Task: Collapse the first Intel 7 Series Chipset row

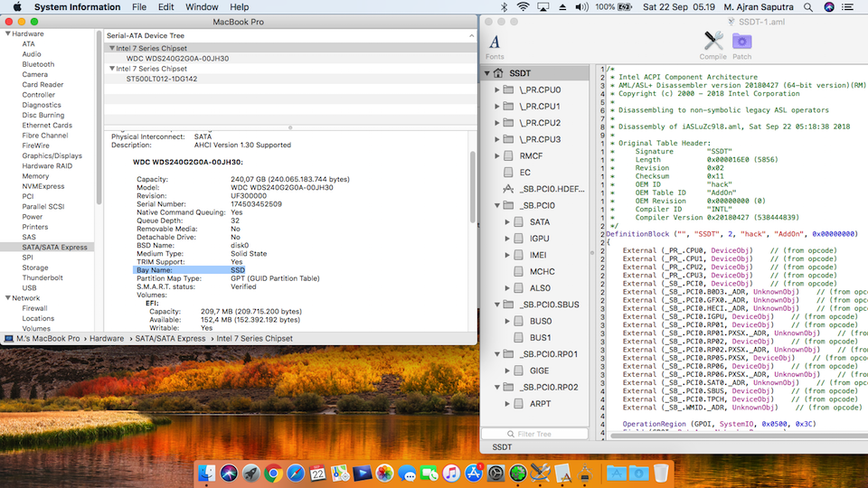Action: click(112, 48)
